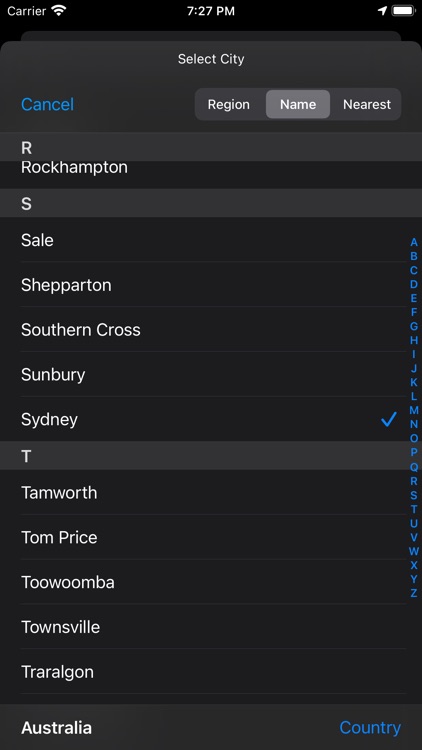422x750 pixels.
Task: Cancel the city selection
Action: click(x=47, y=104)
